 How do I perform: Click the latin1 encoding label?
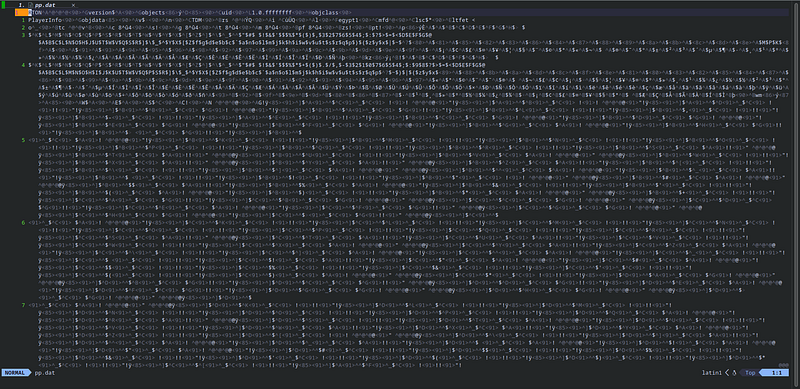click(712, 373)
